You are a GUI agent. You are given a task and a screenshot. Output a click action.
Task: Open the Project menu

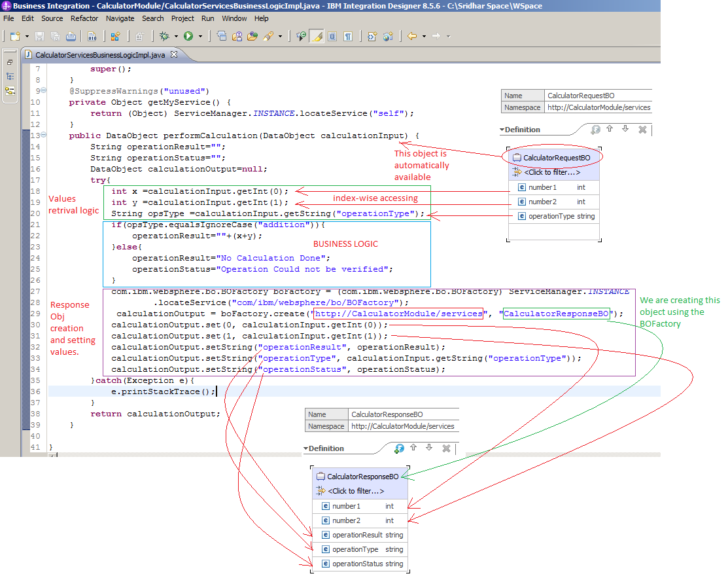182,18
